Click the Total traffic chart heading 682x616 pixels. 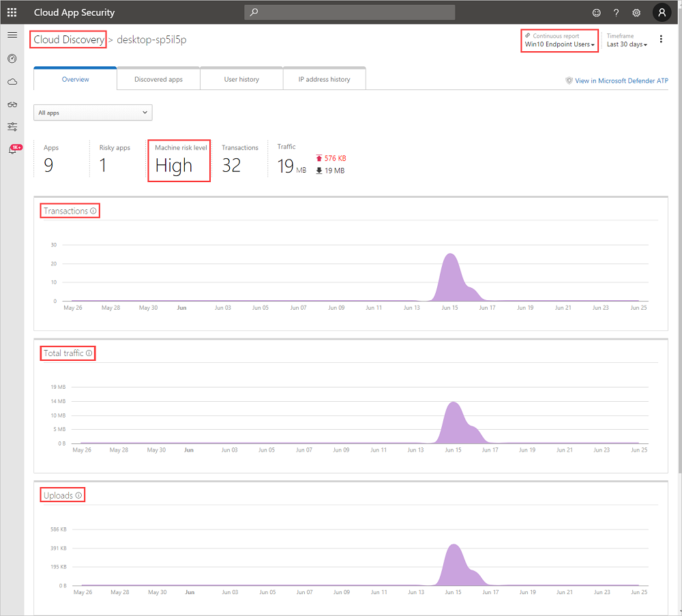coord(63,353)
